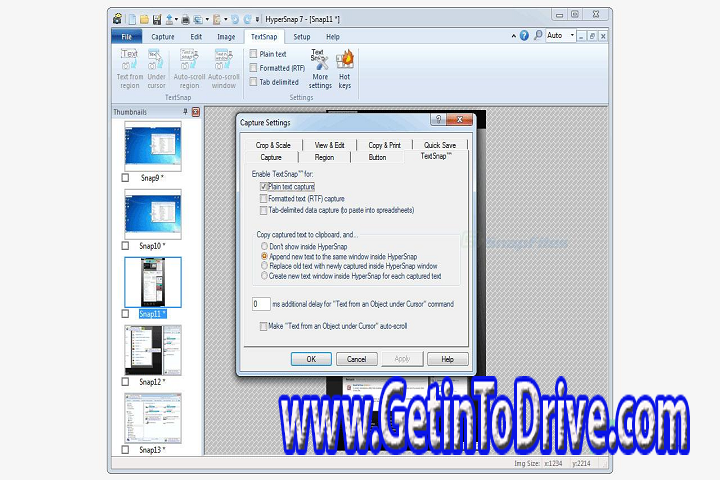720x480 pixels.
Task: Click the Auto-scroll region ribbon icon
Action: pos(189,68)
